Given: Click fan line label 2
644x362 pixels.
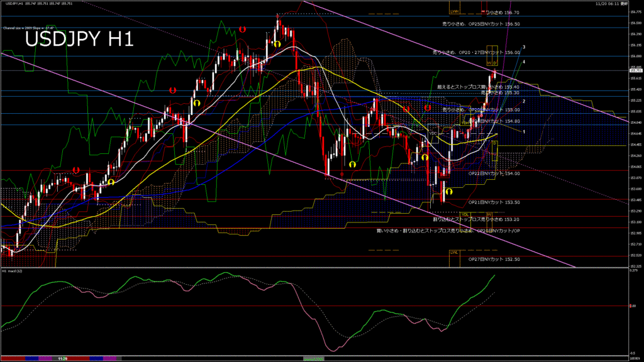Looking at the screenshot, I should click(524, 101).
